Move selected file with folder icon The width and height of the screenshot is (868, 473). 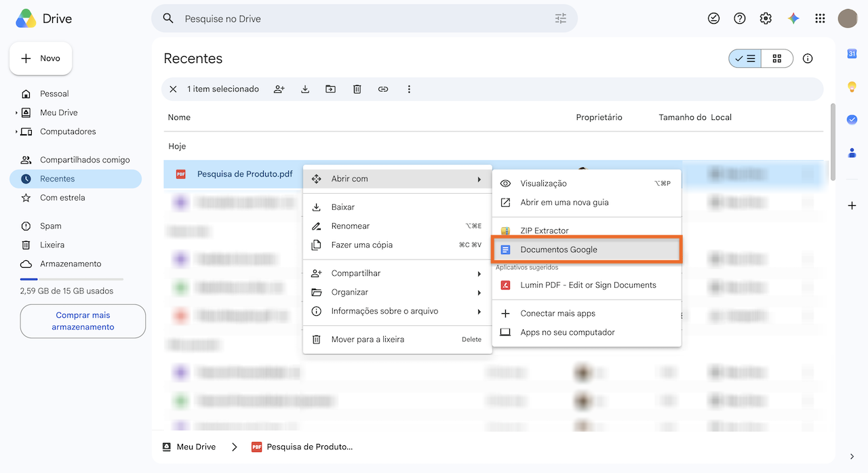click(330, 89)
